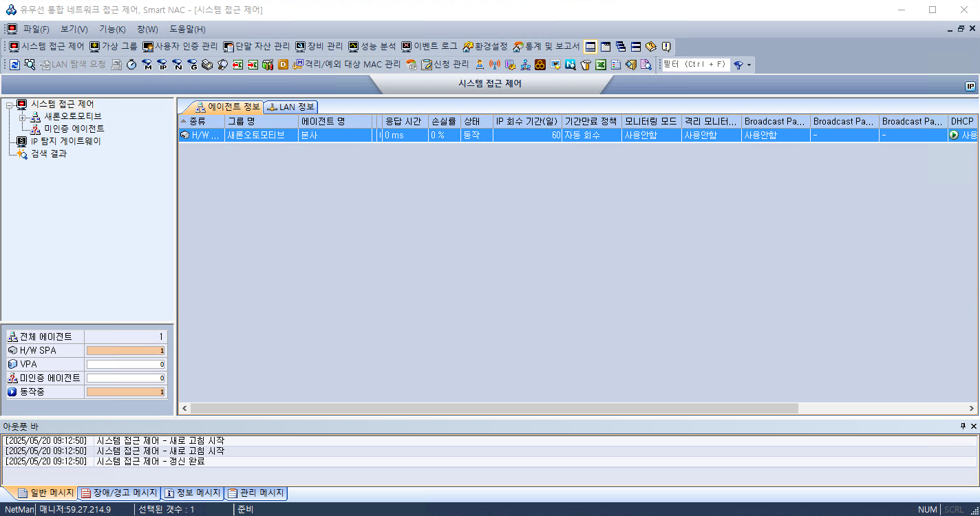The width and height of the screenshot is (980, 516).
Task: Click the exclamation alert icon in top toolbar
Action: tap(665, 47)
